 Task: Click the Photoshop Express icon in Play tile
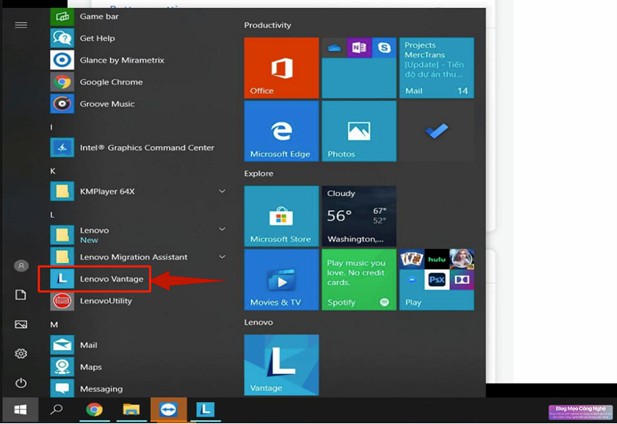point(436,280)
